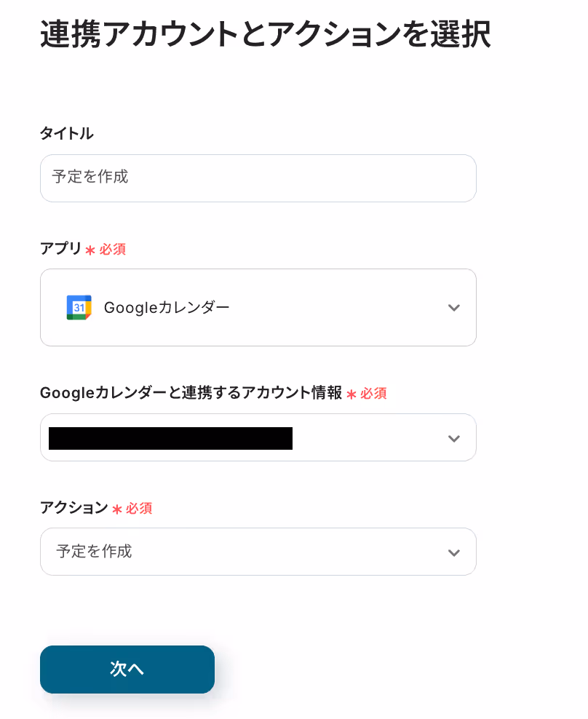
Task: Click the blacked-out linked account value
Action: pos(170,438)
